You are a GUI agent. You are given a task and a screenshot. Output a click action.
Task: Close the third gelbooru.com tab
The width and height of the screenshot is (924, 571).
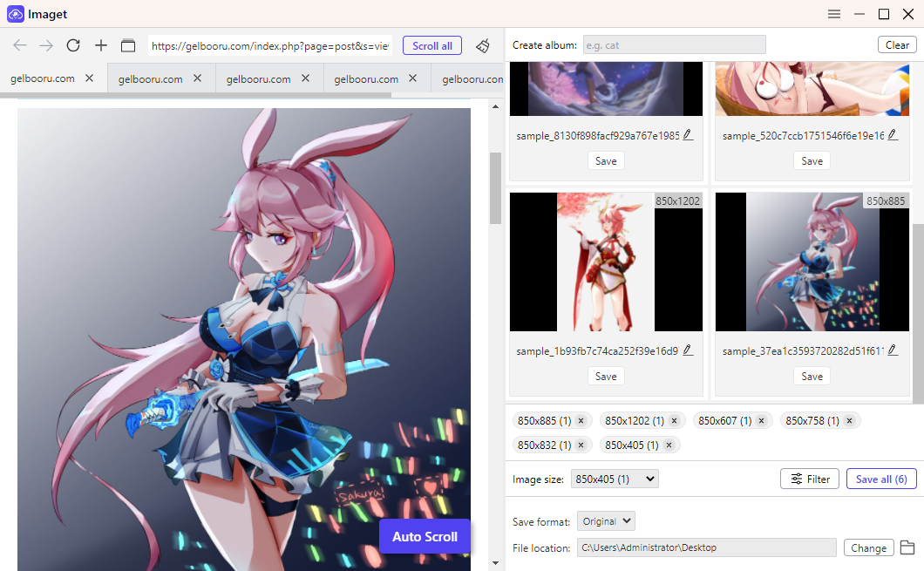(305, 78)
